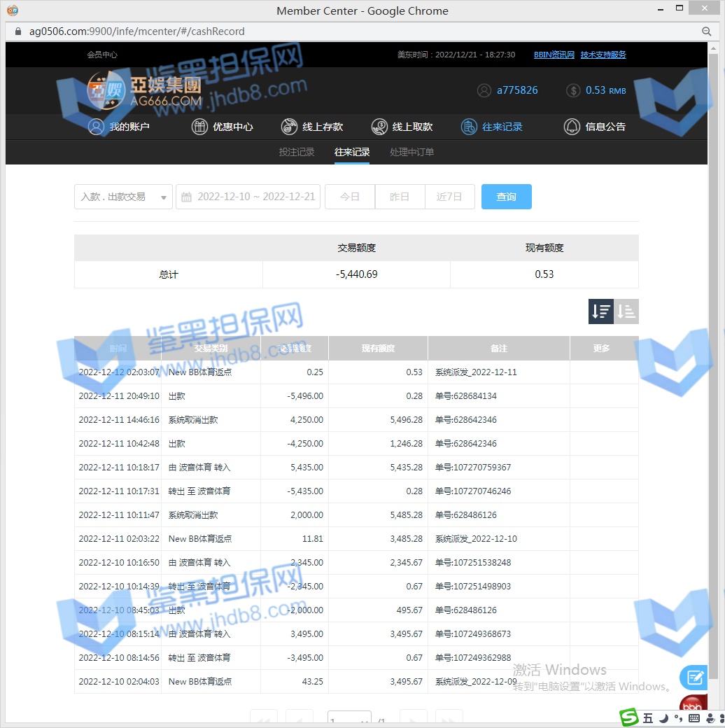Open the date range picker 2022-12-10 ~ 2022-12-21
The height and width of the screenshot is (728, 725).
pos(248,197)
